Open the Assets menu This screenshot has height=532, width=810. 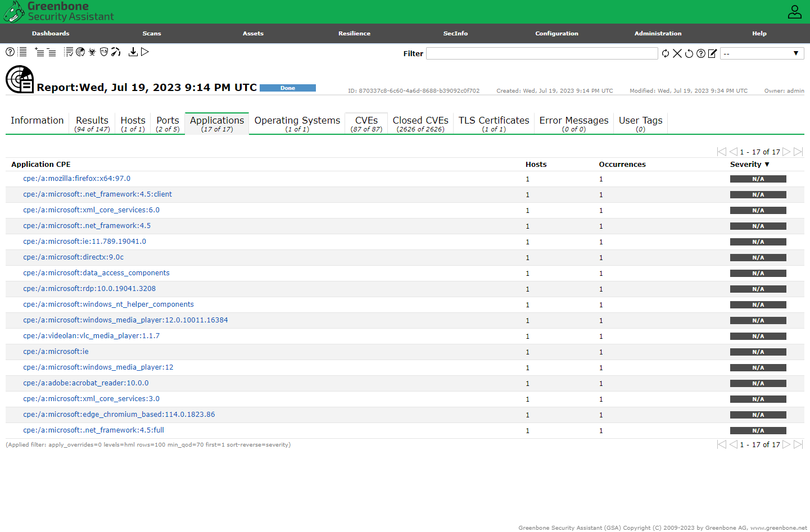(x=253, y=34)
